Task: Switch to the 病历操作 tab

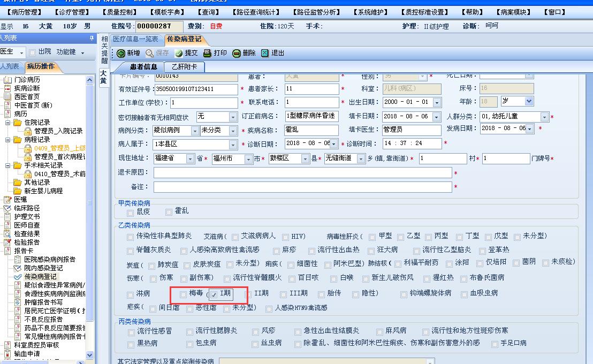Action: (41, 66)
